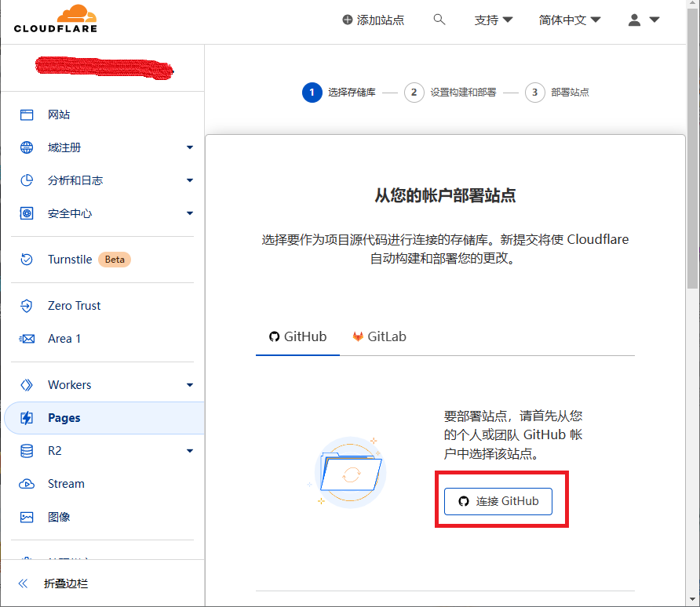This screenshot has width=700, height=607.
Task: Click the search magnifier icon
Action: [x=439, y=20]
